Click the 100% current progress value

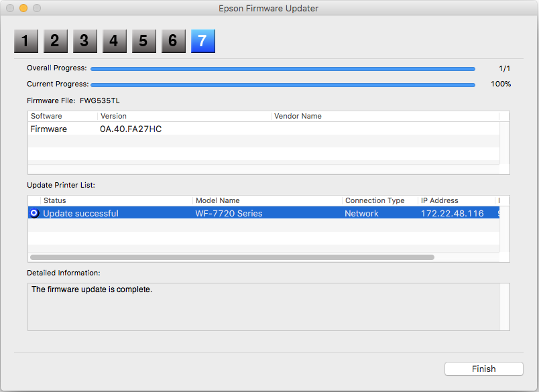[501, 84]
